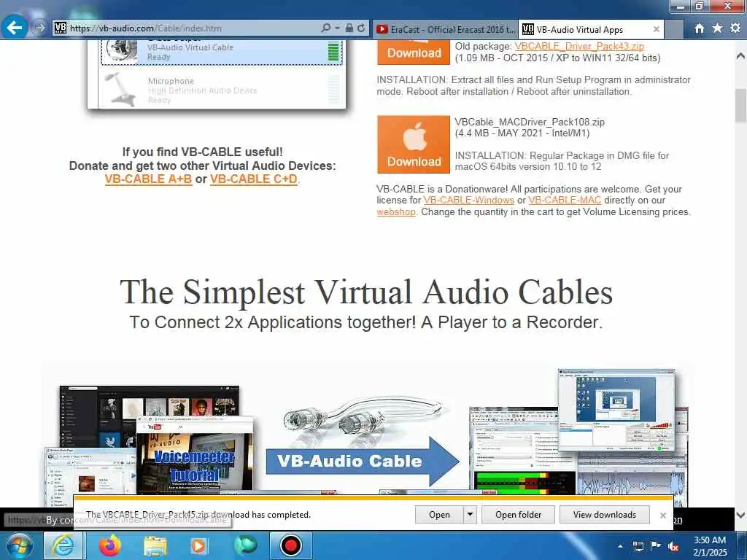Open the browser Home icon
Viewport: 747px width, 560px height.
pos(699,28)
